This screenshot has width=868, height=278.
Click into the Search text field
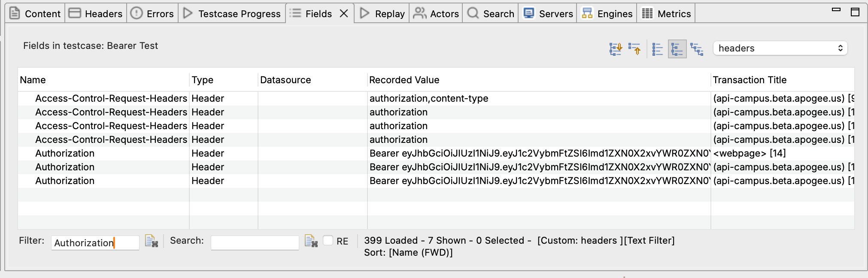(x=255, y=243)
